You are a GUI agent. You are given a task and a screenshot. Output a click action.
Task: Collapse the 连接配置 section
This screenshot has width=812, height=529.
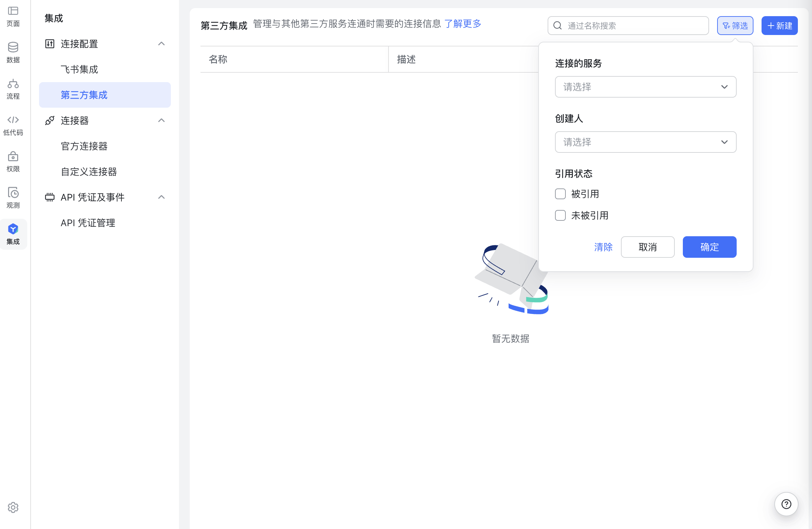pos(161,44)
